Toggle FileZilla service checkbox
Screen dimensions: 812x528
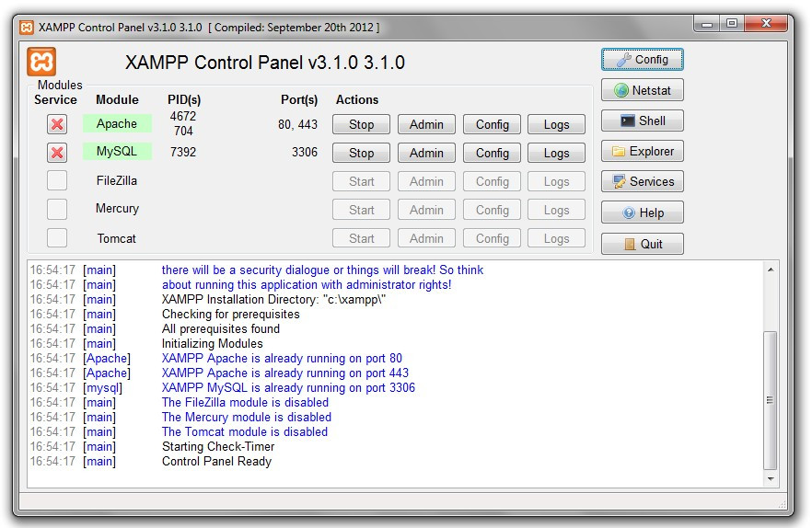[57, 180]
